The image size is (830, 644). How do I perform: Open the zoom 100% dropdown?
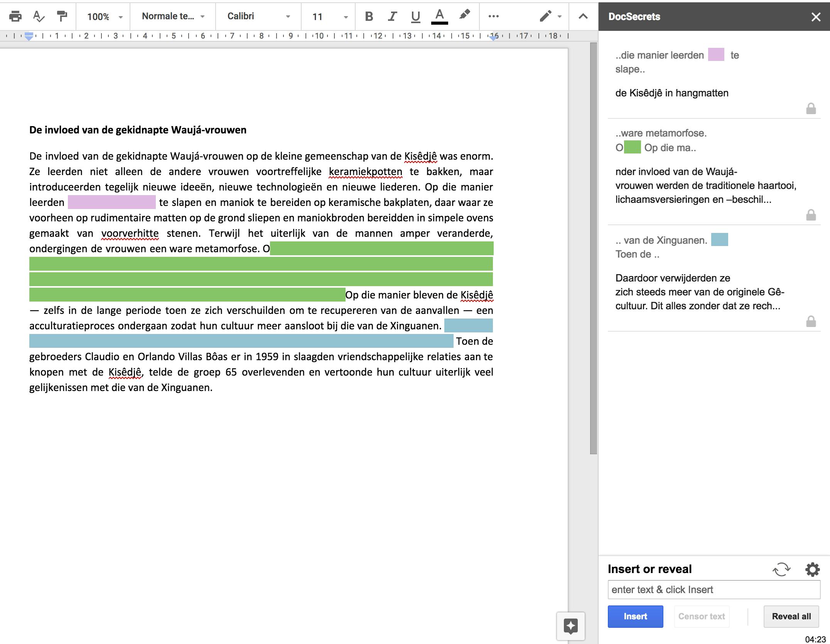104,17
